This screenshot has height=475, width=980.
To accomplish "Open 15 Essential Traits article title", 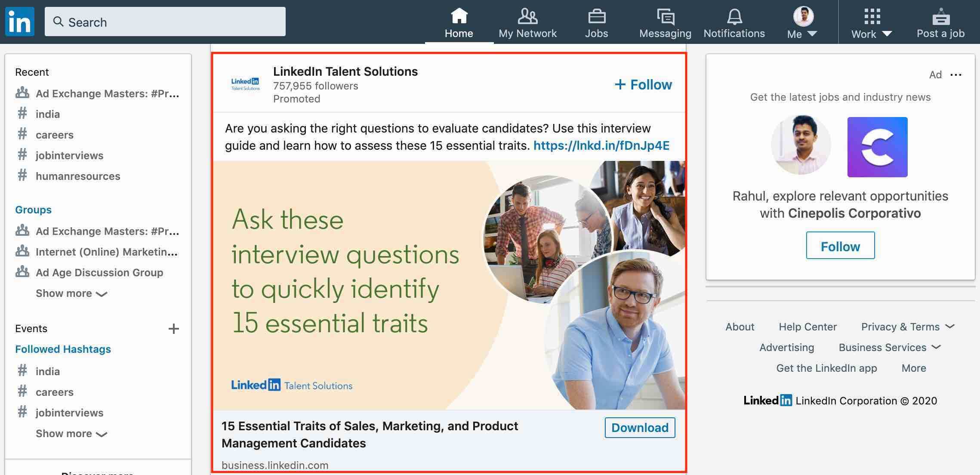I will [x=370, y=435].
